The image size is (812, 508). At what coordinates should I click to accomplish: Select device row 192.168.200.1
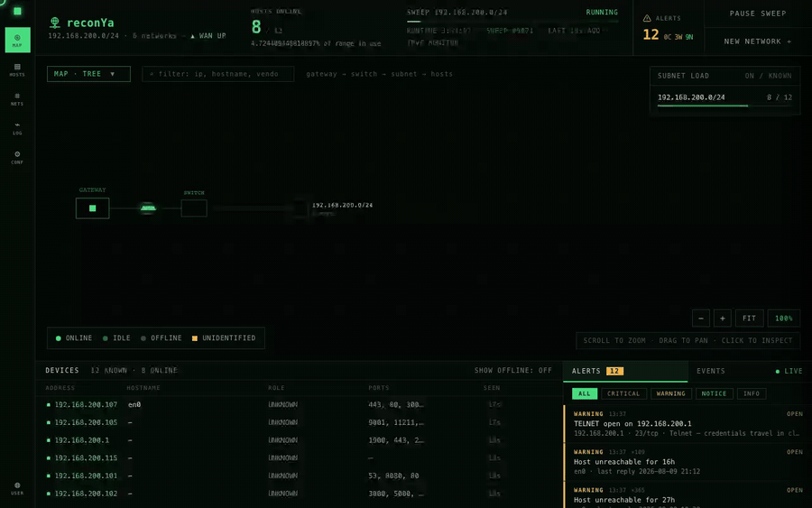299,440
